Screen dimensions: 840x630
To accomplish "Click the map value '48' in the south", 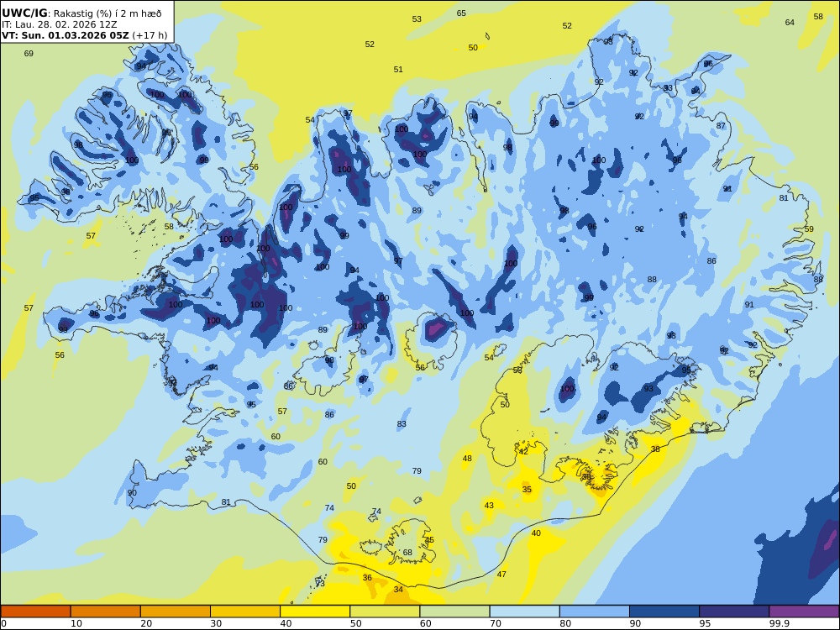I will tap(467, 458).
